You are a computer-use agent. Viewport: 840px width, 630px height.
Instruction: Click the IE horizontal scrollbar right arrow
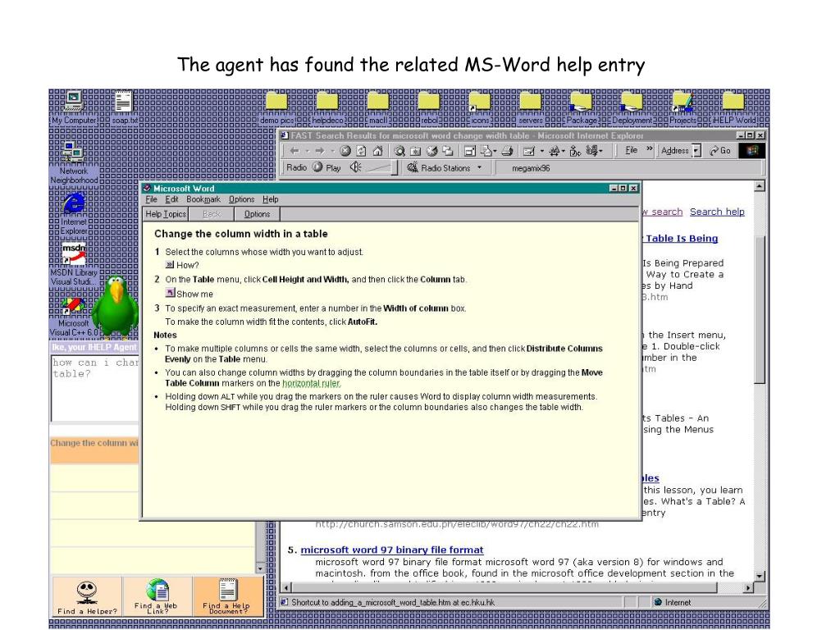[x=748, y=587]
